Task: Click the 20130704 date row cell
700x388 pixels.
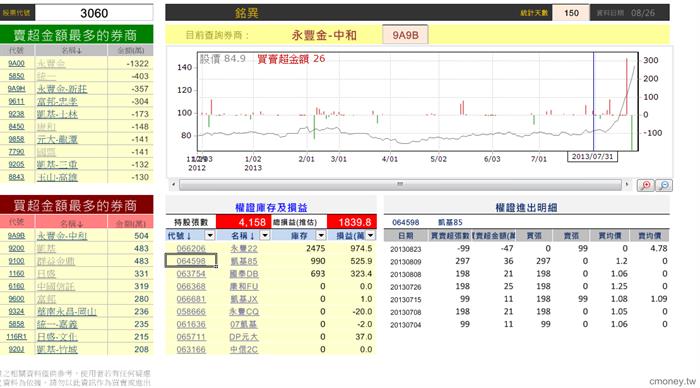Action: pos(405,325)
